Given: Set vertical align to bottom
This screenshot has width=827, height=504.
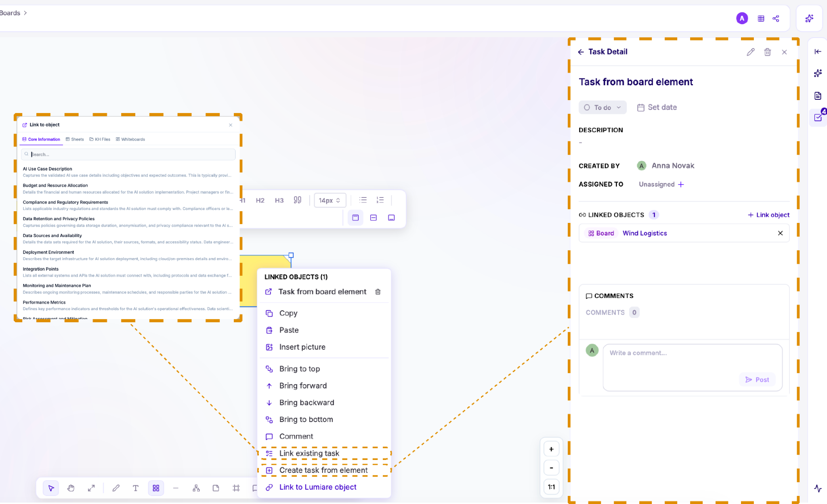Looking at the screenshot, I should [391, 218].
